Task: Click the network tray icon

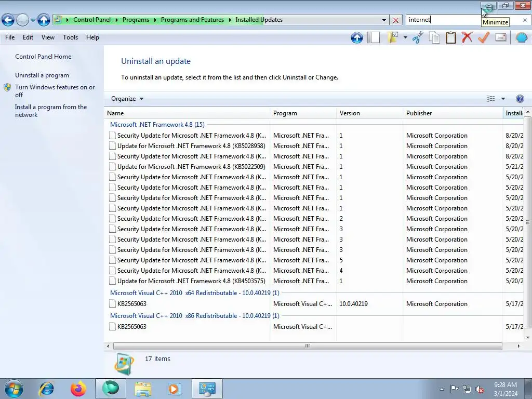Action: pyautogui.click(x=467, y=389)
